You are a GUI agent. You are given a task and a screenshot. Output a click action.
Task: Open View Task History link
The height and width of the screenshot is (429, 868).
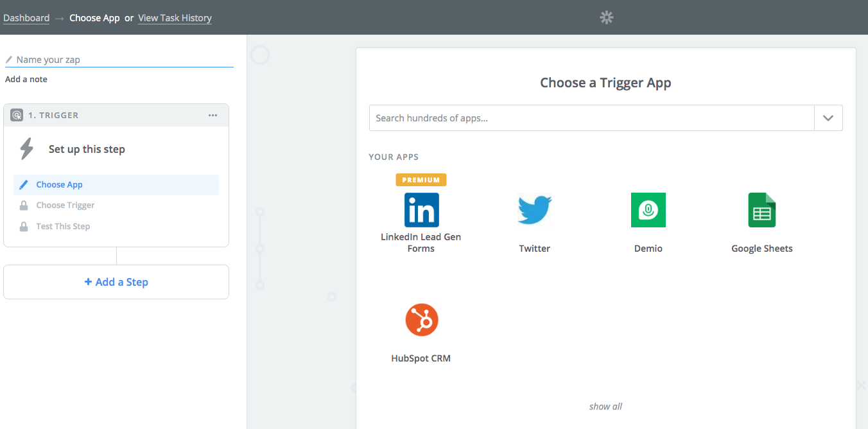click(175, 18)
